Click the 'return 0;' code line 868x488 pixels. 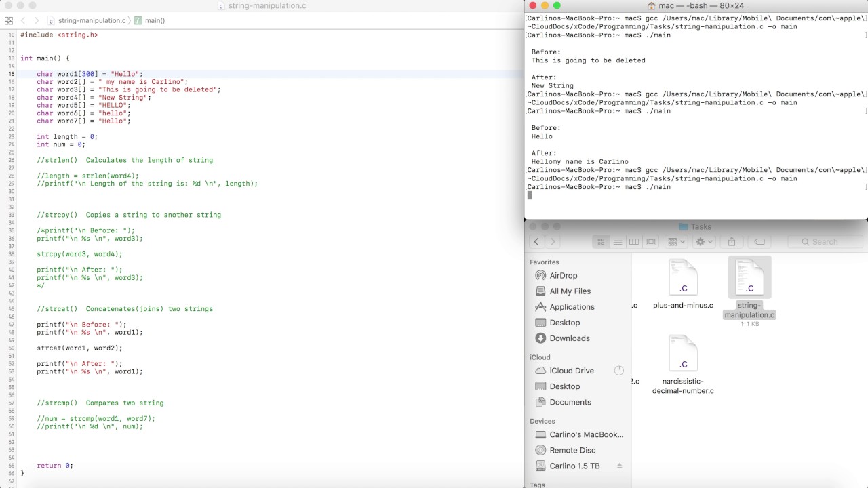click(55, 466)
